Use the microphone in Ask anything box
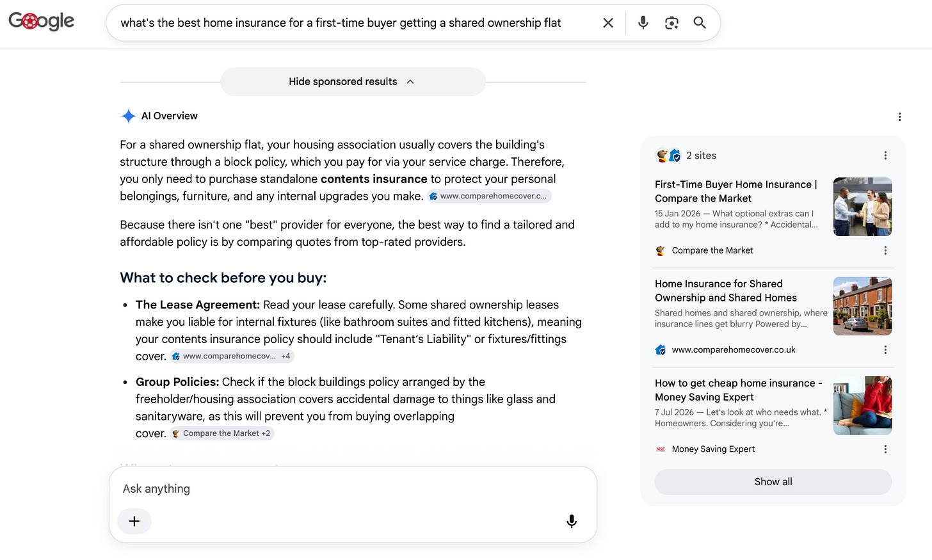 (572, 521)
